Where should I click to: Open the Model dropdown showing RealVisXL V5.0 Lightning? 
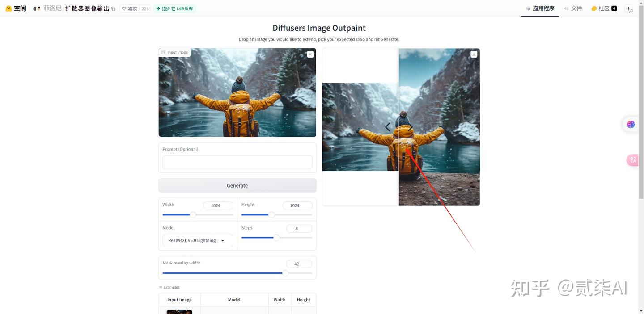click(197, 240)
